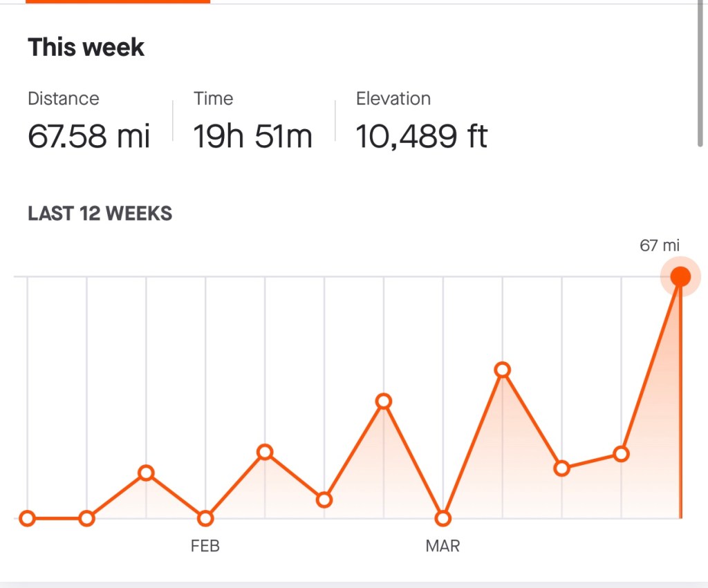Select the ninth week's peak data point
This screenshot has width=708, height=588.
[503, 370]
